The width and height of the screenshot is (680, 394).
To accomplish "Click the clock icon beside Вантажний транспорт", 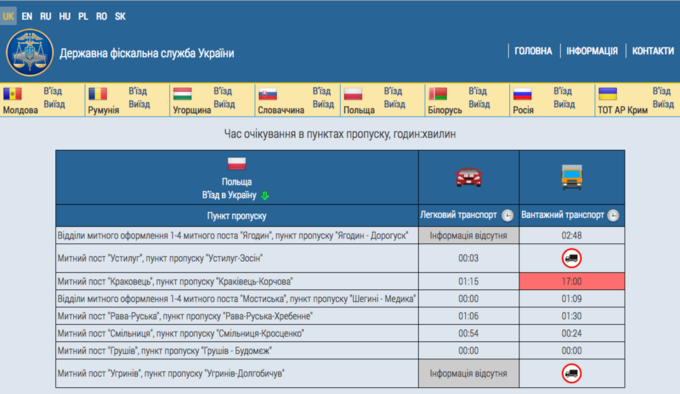I will point(613,215).
